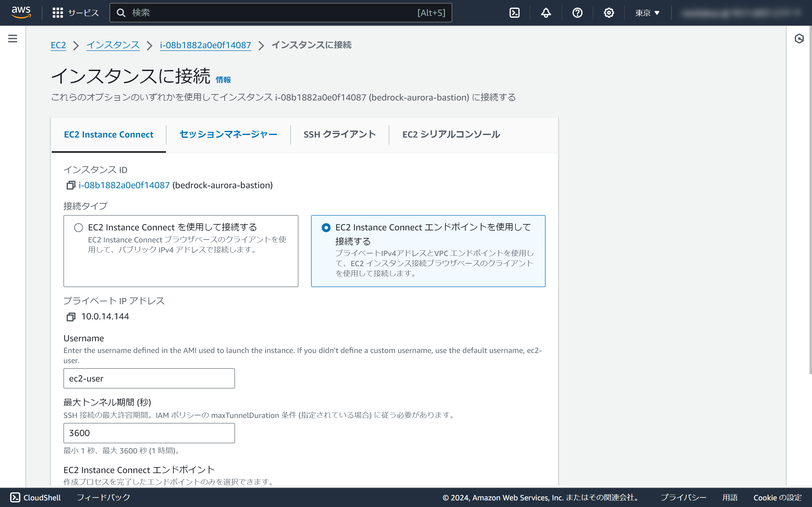Open CloudShell from top navigation icon
This screenshot has width=812, height=507.
[x=514, y=13]
